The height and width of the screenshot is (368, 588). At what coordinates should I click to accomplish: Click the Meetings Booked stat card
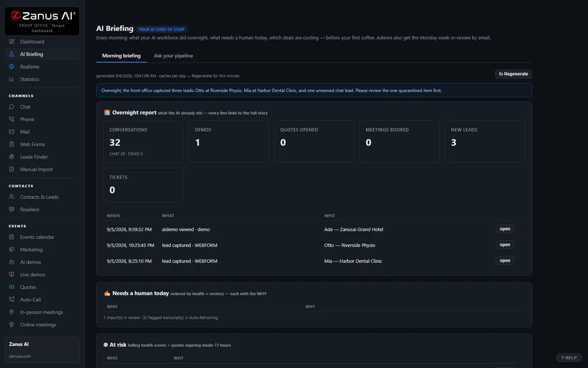click(399, 142)
